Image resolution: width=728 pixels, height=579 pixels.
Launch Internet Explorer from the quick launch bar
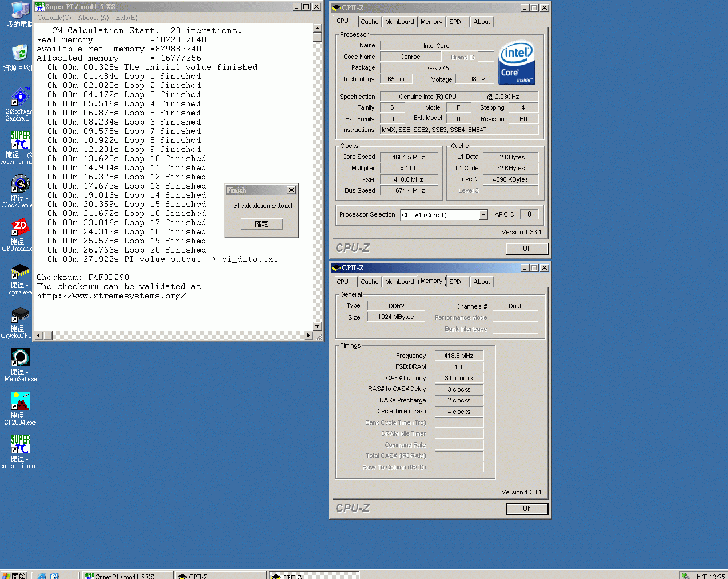(41, 576)
